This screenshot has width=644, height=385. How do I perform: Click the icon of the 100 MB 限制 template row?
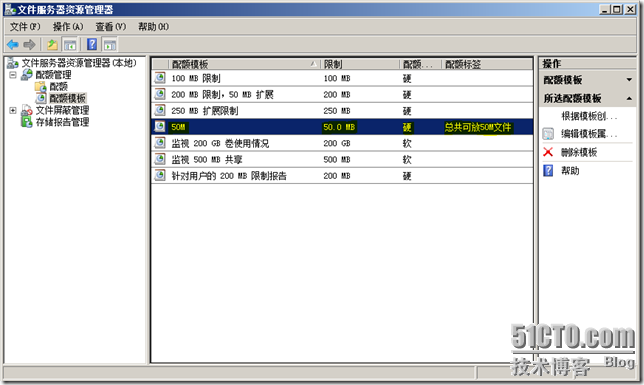pos(159,78)
